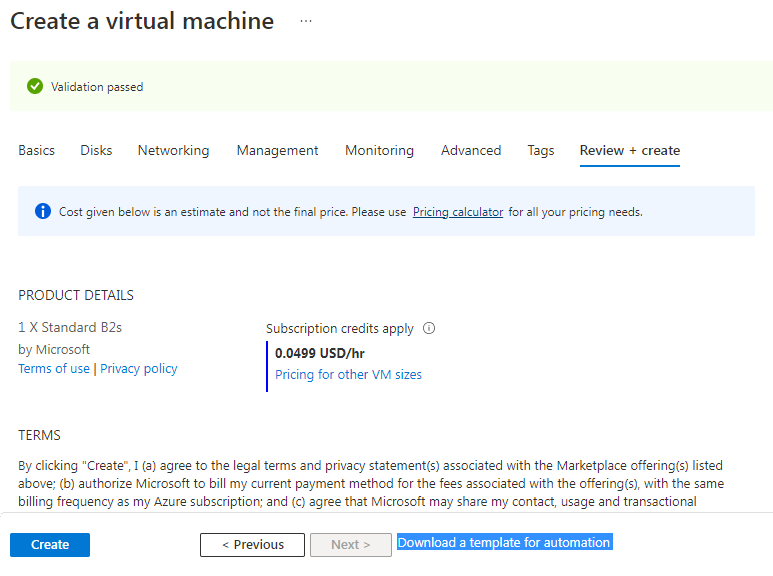The height and width of the screenshot is (576, 773).
Task: Click the 'Create a virtual machine' title
Action: pyautogui.click(x=142, y=21)
